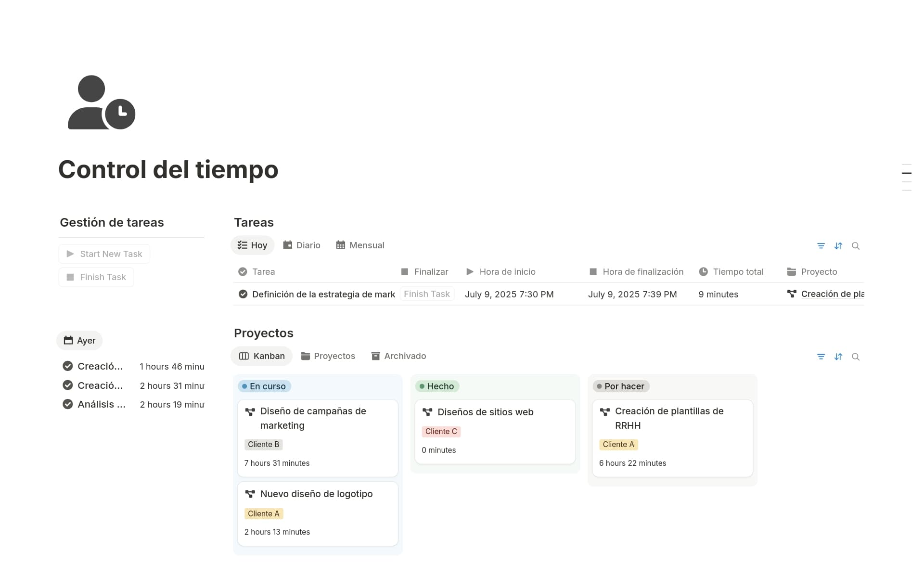
Task: Click the project relation icon beside Creación de pla
Action: coord(792,294)
